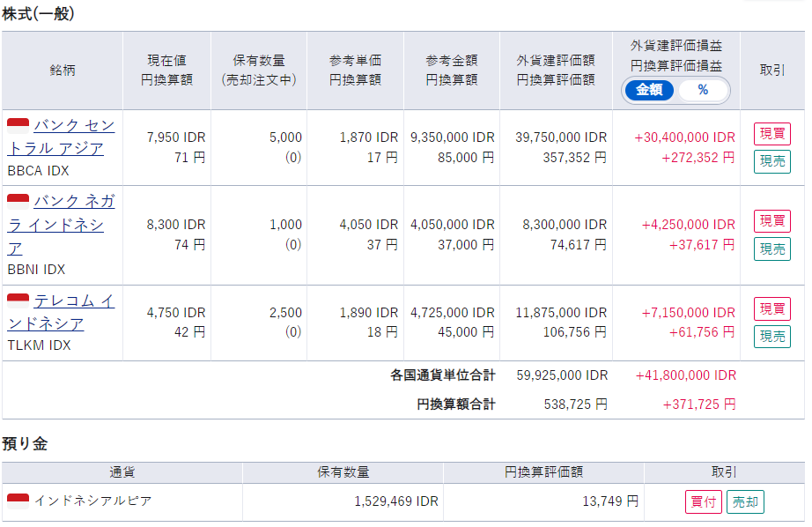Select total gain +41,800,000 IDR
This screenshot has height=527, width=812.
click(686, 375)
